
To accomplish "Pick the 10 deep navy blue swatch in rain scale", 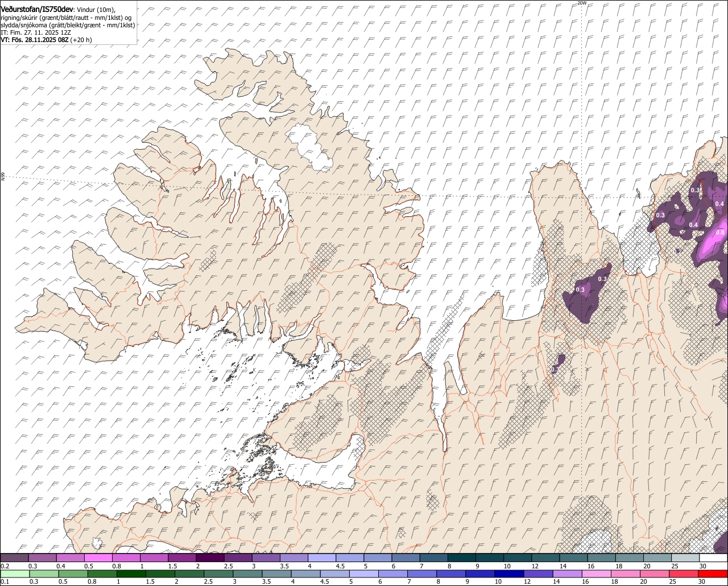I will click(x=510, y=573).
